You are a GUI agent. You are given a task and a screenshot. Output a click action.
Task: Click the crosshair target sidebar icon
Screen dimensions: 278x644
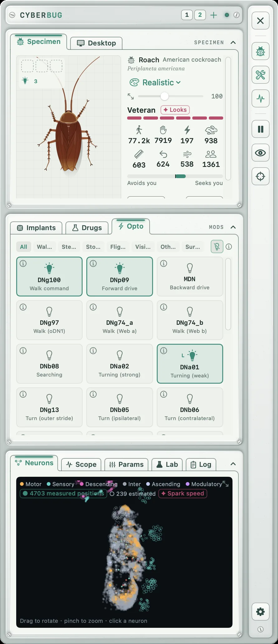coord(260,176)
